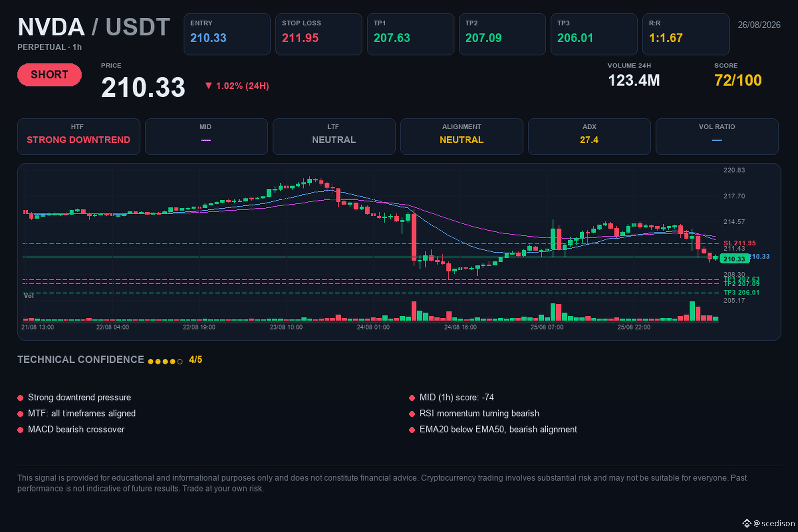Click the date 26/08/2026
This screenshot has width=798, height=532.
(x=759, y=25)
